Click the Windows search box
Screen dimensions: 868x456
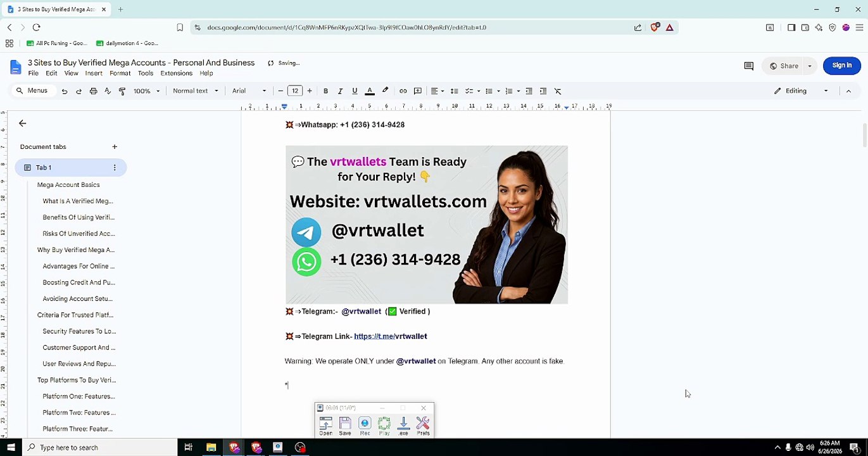pos(99,448)
